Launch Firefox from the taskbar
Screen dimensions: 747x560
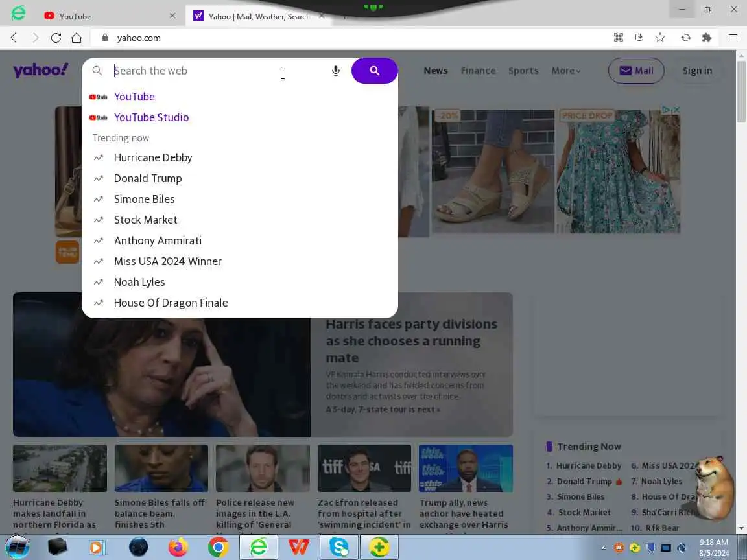tap(178, 547)
